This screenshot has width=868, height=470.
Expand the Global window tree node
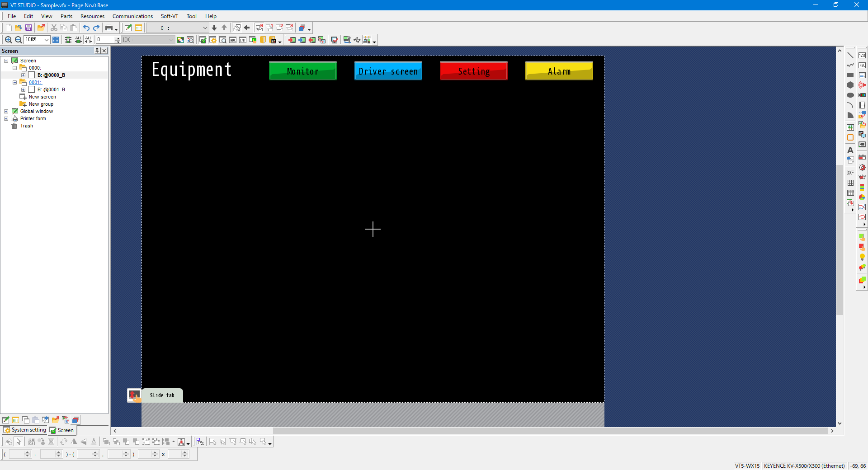[6, 111]
